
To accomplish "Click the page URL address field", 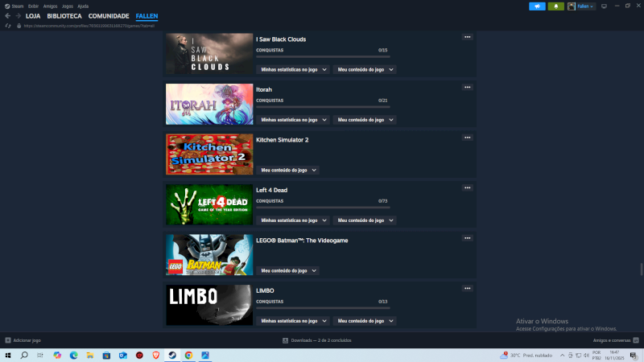I will [89, 26].
